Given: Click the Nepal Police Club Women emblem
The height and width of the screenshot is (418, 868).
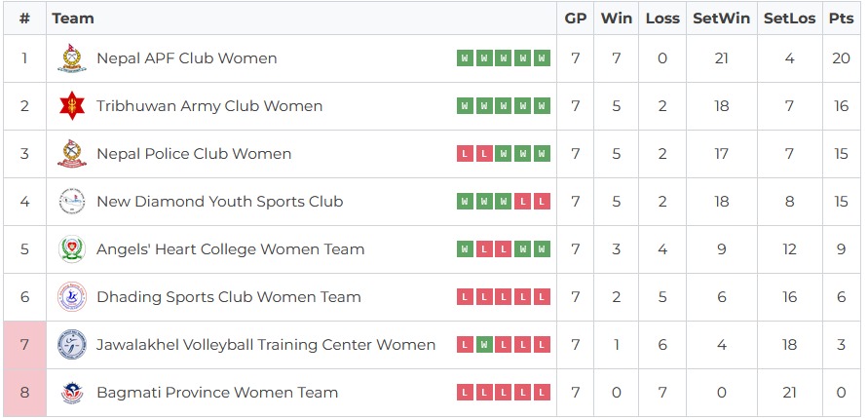Looking at the screenshot, I should [x=71, y=154].
